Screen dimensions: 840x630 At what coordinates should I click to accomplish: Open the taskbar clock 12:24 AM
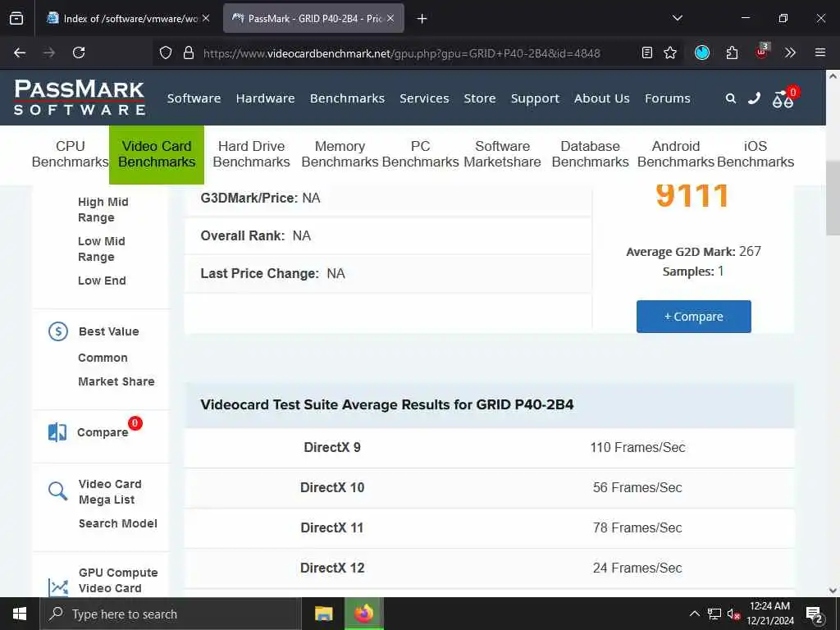769,614
